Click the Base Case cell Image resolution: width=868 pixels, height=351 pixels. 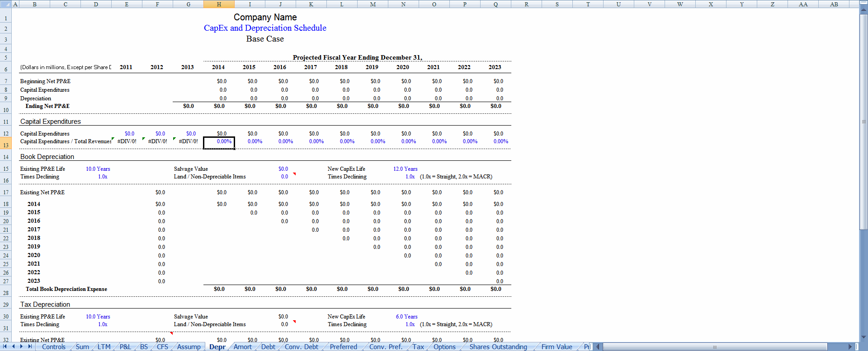(x=265, y=39)
